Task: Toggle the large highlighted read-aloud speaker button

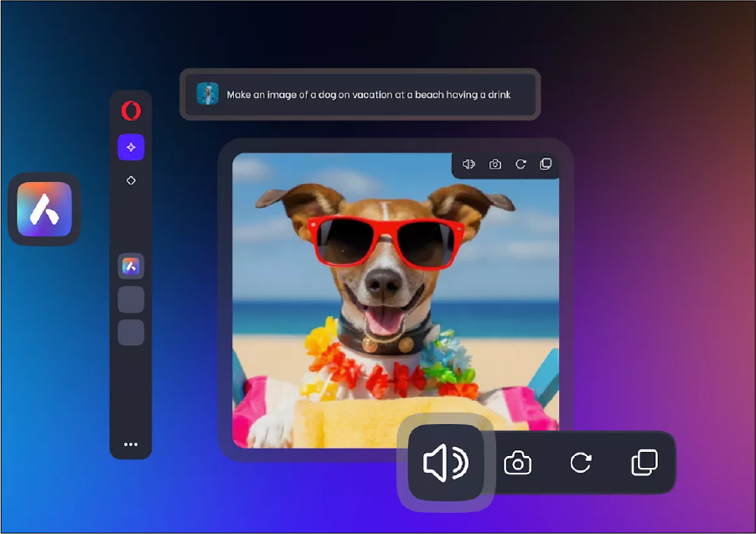Action: click(446, 463)
